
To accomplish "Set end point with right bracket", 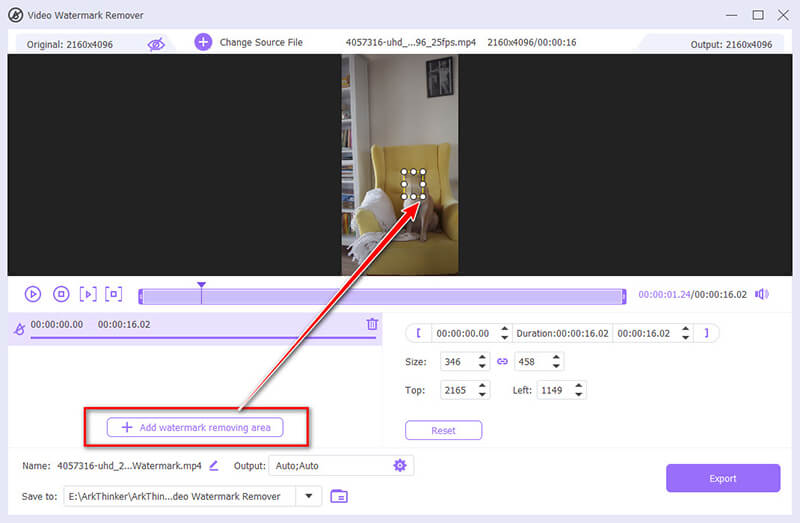I will (x=706, y=333).
